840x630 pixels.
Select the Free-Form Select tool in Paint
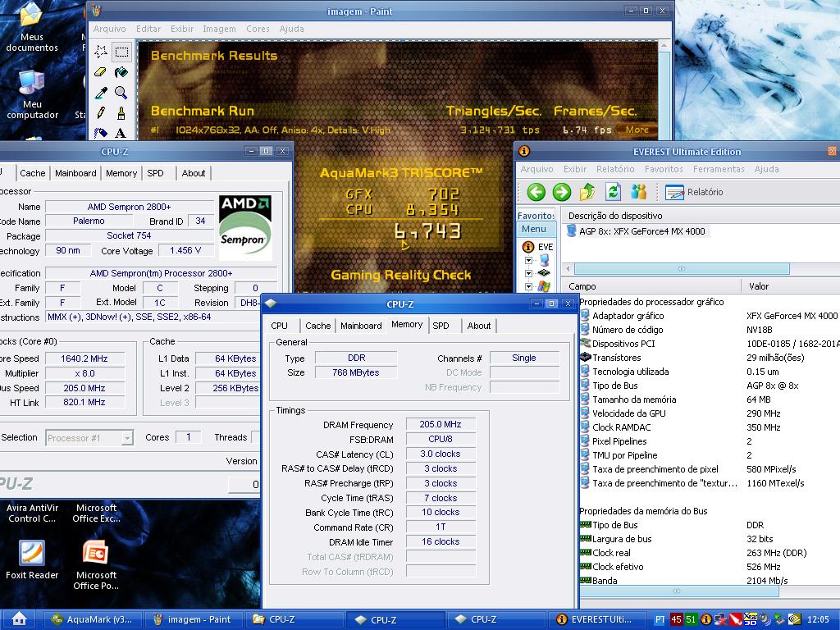[101, 52]
